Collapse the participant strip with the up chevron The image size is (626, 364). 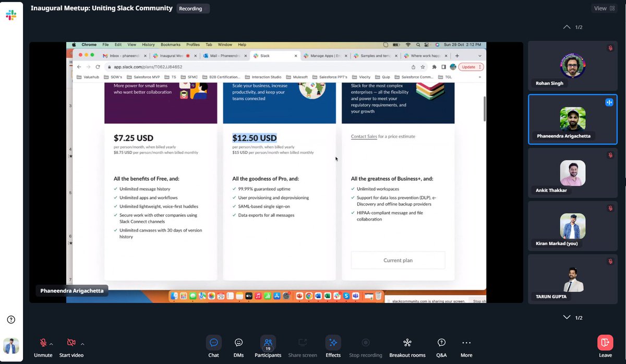567,27
